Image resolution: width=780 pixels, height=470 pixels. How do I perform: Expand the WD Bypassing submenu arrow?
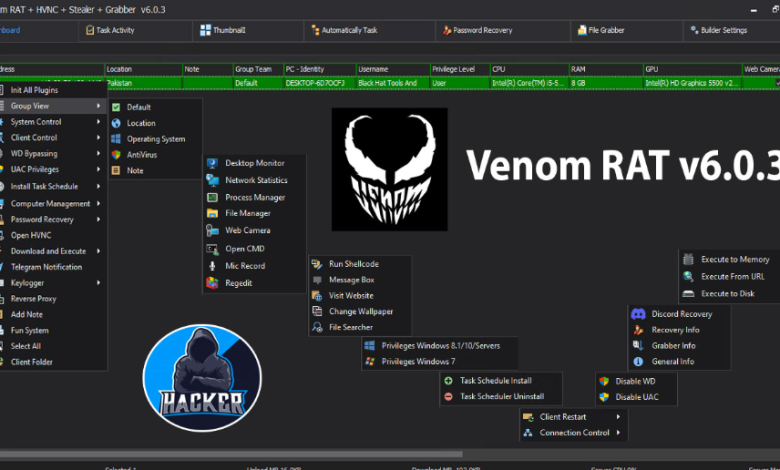[98, 154]
